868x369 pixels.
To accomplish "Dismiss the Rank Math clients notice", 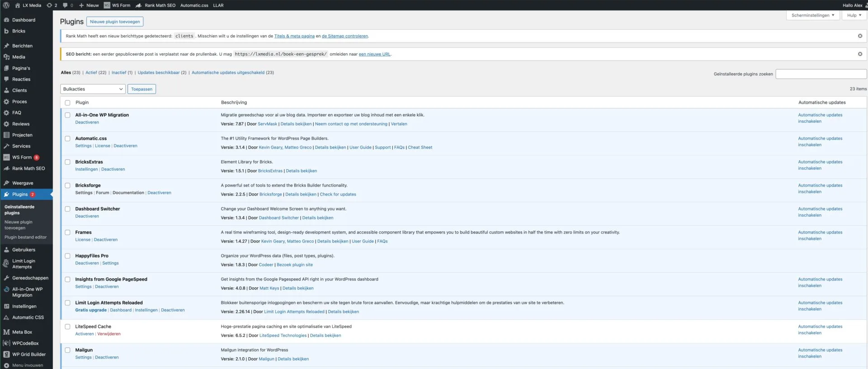I will pos(860,36).
